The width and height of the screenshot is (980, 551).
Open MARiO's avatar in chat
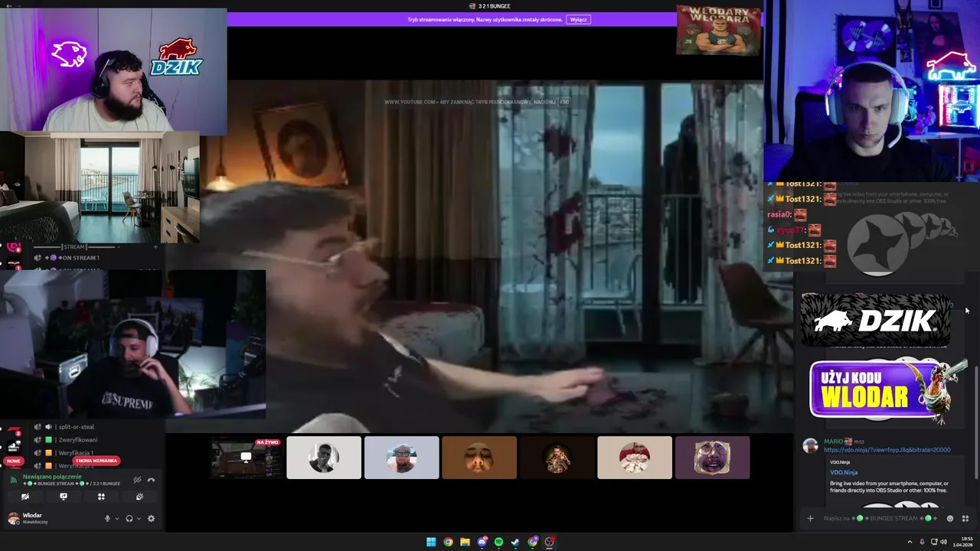[810, 445]
